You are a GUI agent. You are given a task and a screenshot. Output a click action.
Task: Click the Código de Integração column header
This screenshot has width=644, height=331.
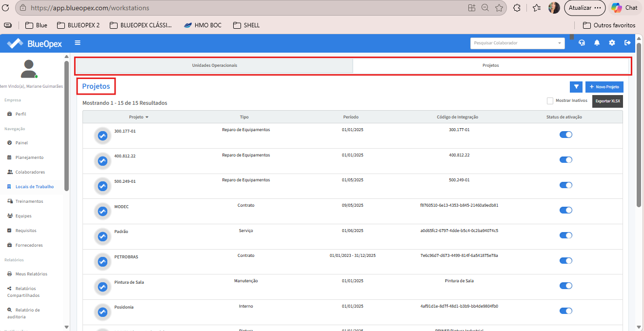click(x=457, y=117)
